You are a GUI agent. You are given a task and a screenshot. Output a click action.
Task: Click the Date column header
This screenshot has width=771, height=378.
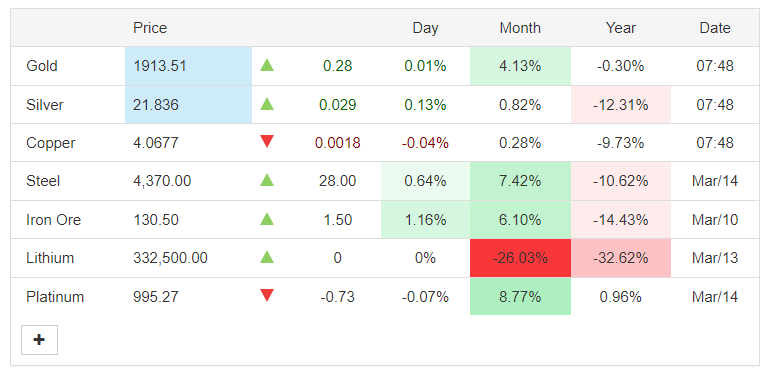click(715, 28)
